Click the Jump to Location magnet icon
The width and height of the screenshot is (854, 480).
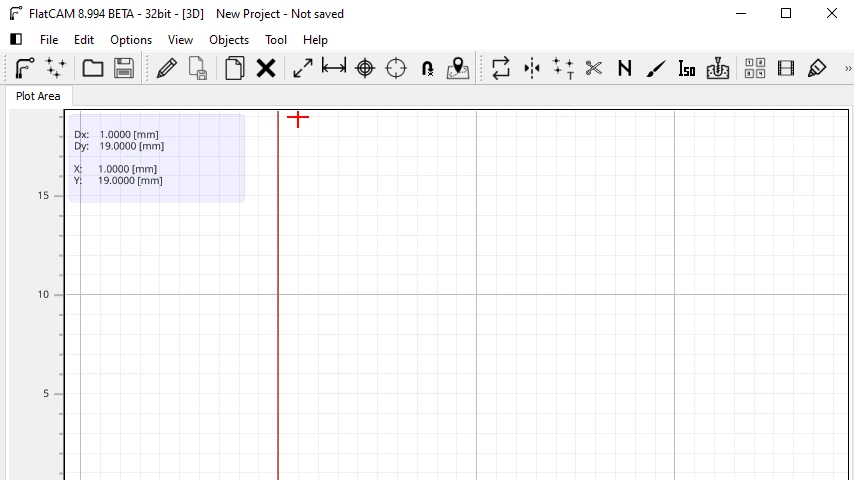tap(428, 69)
